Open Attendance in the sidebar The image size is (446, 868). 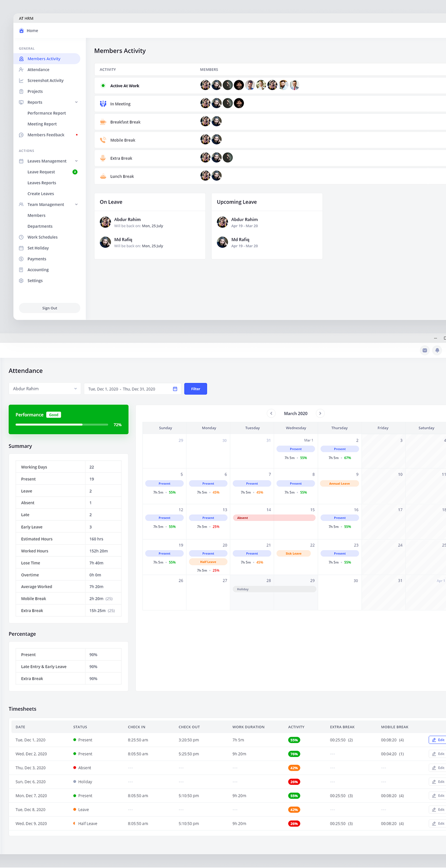pos(38,70)
